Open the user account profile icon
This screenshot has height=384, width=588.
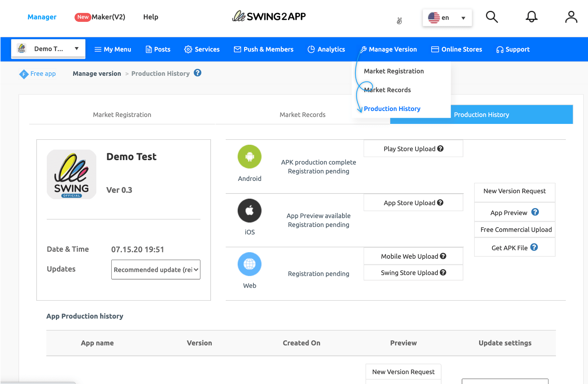tap(571, 17)
